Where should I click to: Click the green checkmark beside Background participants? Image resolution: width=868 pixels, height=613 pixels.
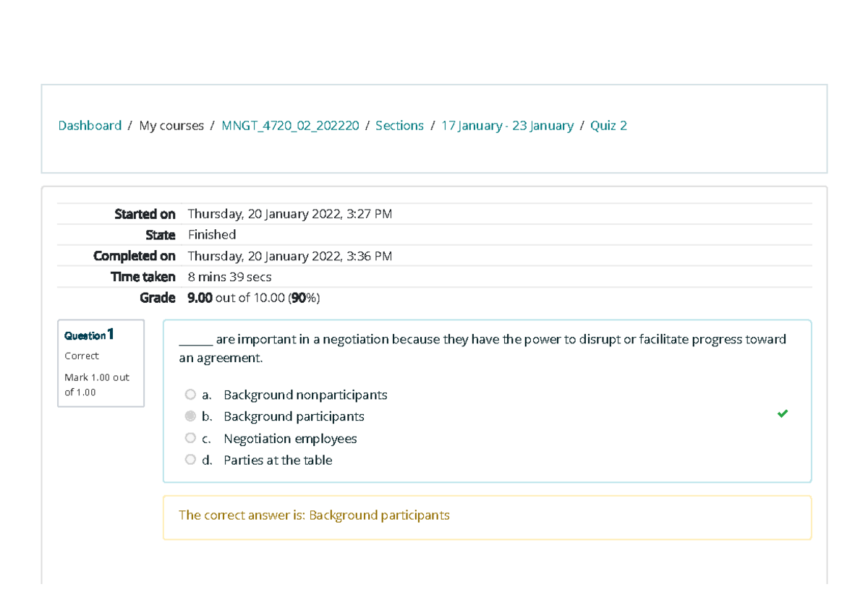click(x=782, y=413)
